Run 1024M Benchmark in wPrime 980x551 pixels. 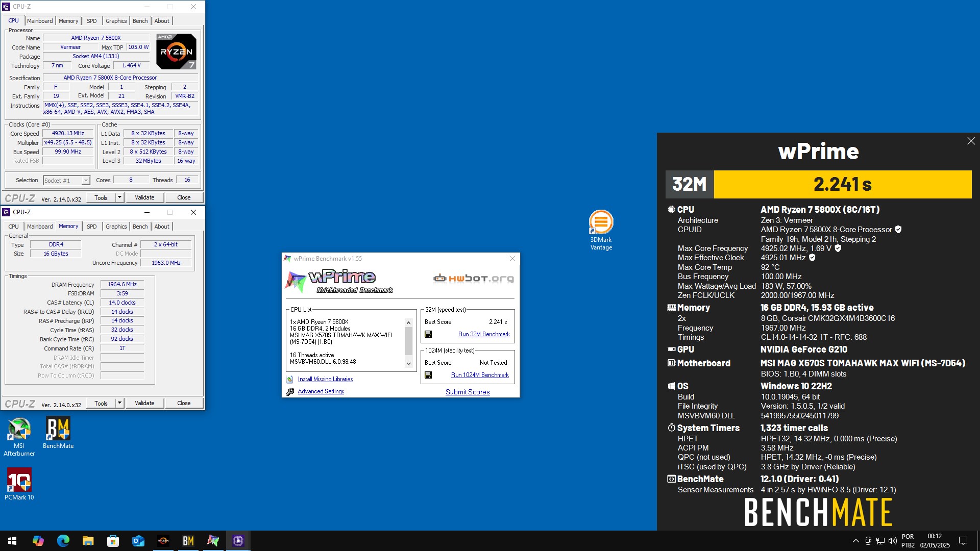[480, 375]
